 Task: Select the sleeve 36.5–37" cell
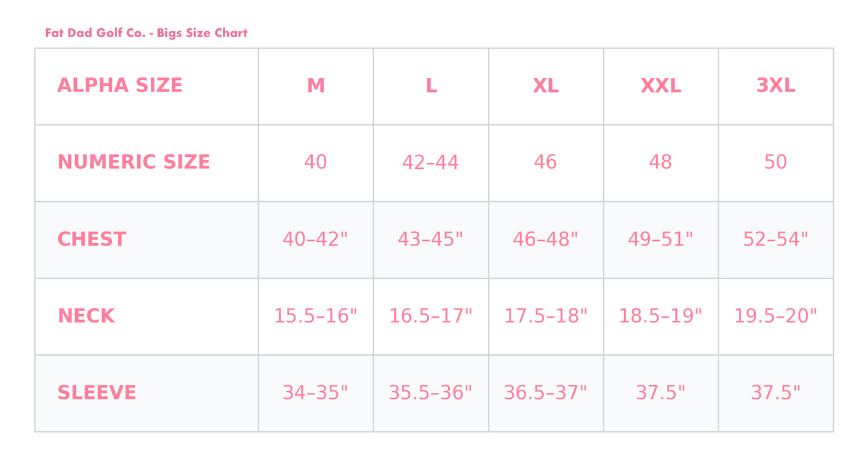[x=545, y=393]
